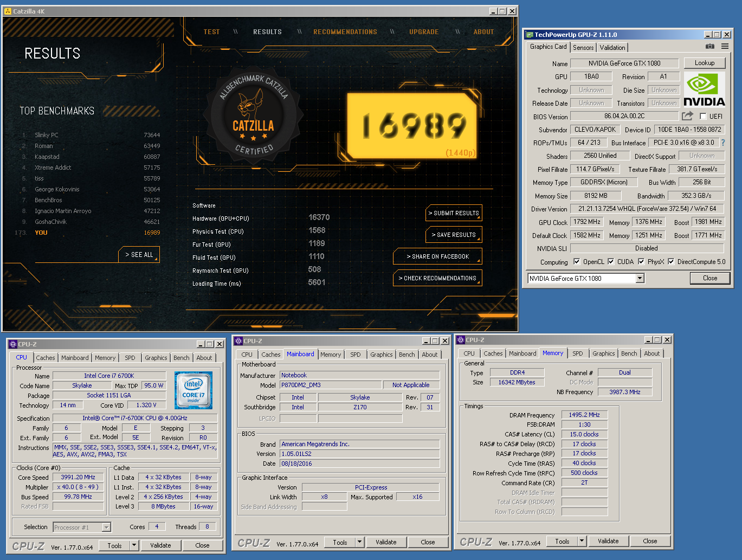The height and width of the screenshot is (560, 742).
Task: Click the DRAM Frequency value 1495.2 MHz
Action: (584, 415)
